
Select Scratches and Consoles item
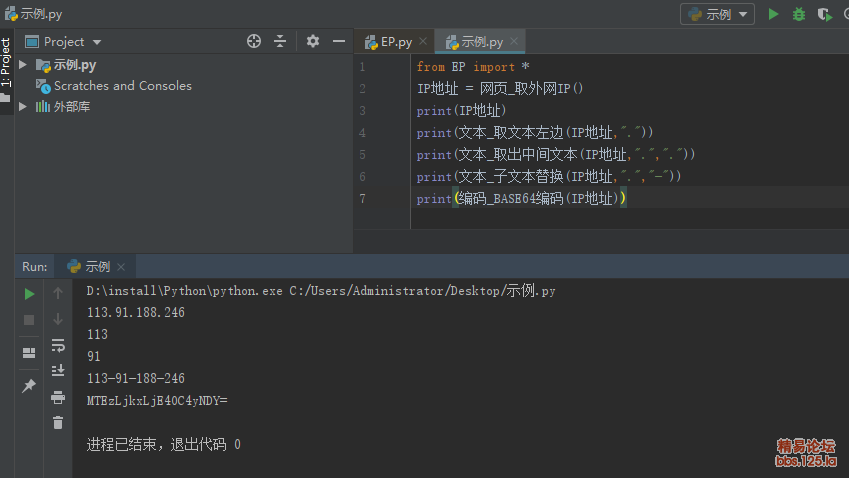click(x=122, y=86)
